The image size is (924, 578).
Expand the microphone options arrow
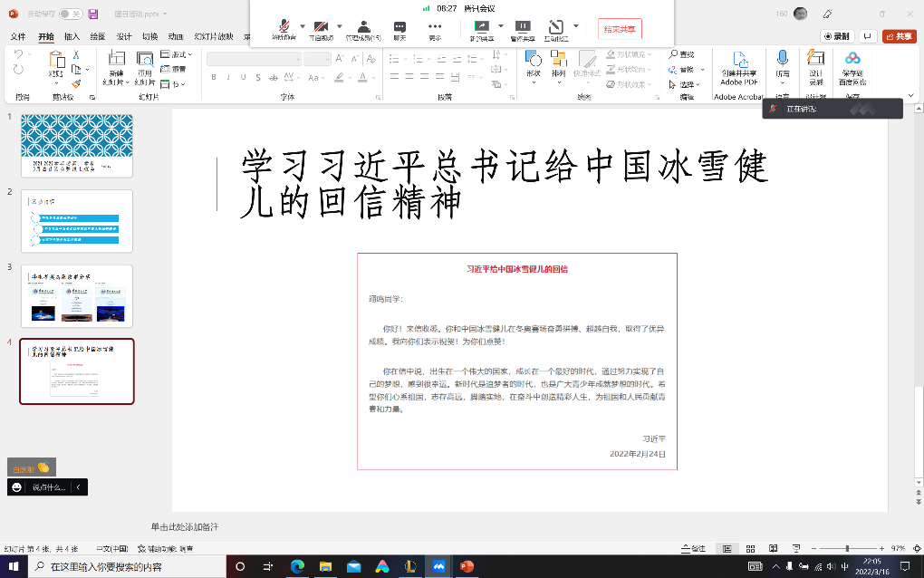pyautogui.click(x=303, y=25)
